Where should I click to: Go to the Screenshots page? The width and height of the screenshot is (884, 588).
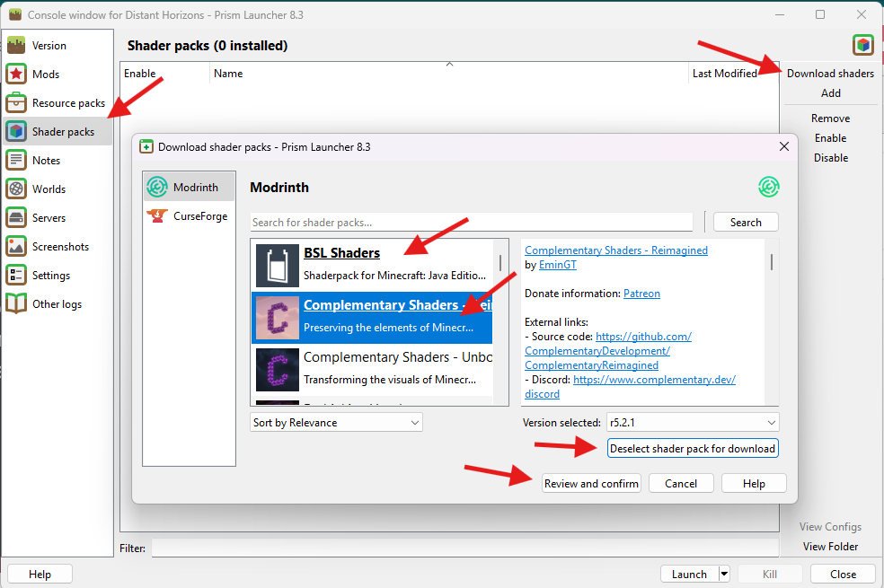[57, 247]
